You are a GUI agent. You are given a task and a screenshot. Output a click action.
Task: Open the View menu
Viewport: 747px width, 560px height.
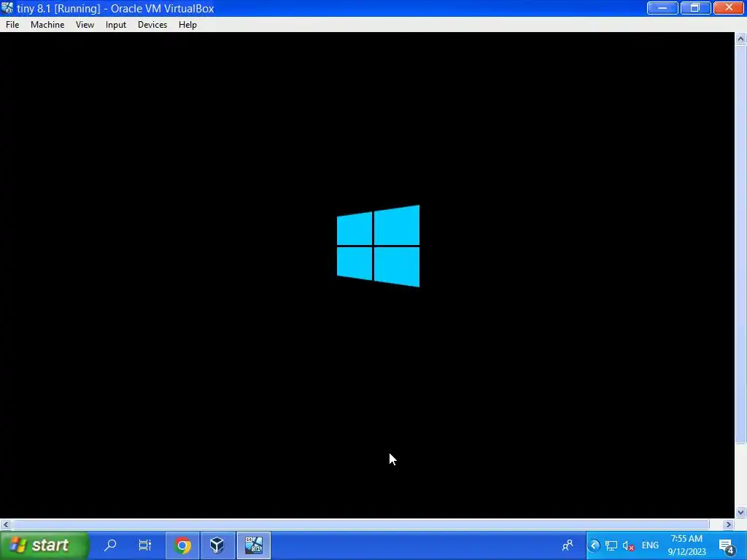click(x=85, y=25)
